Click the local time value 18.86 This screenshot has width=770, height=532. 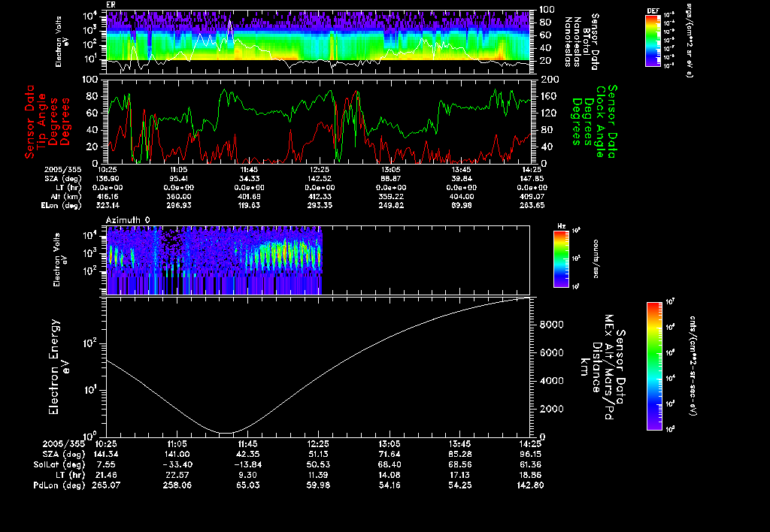(x=530, y=475)
